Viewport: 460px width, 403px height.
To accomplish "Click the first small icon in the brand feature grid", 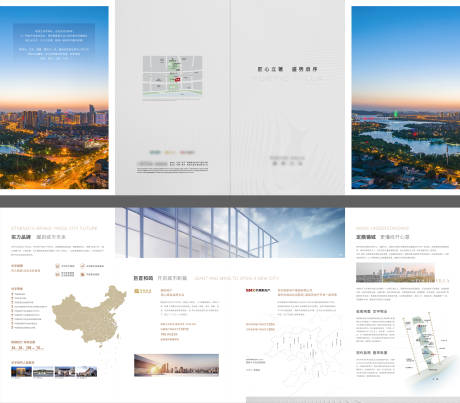I will point(57,266).
